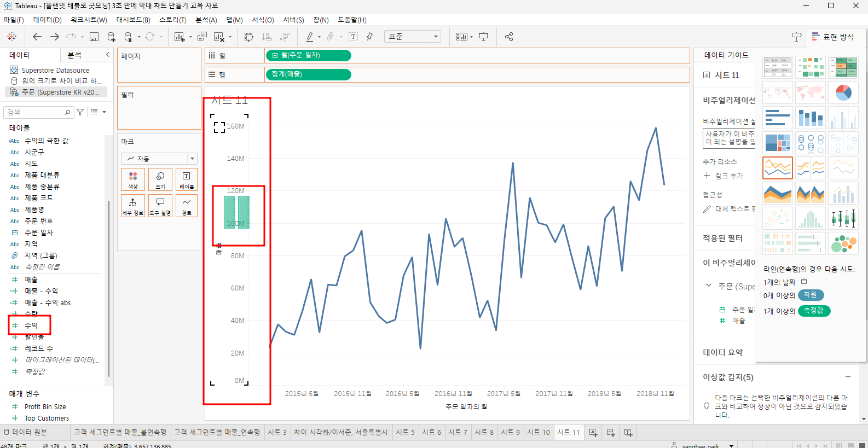Open the 데이터 원본 tab
The height and width of the screenshot is (448, 868).
[x=26, y=432]
